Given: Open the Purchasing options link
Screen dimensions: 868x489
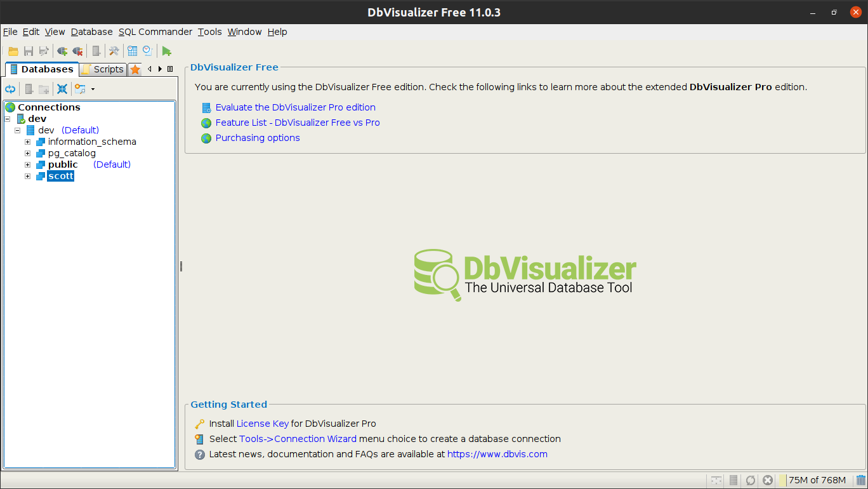Looking at the screenshot, I should (258, 138).
